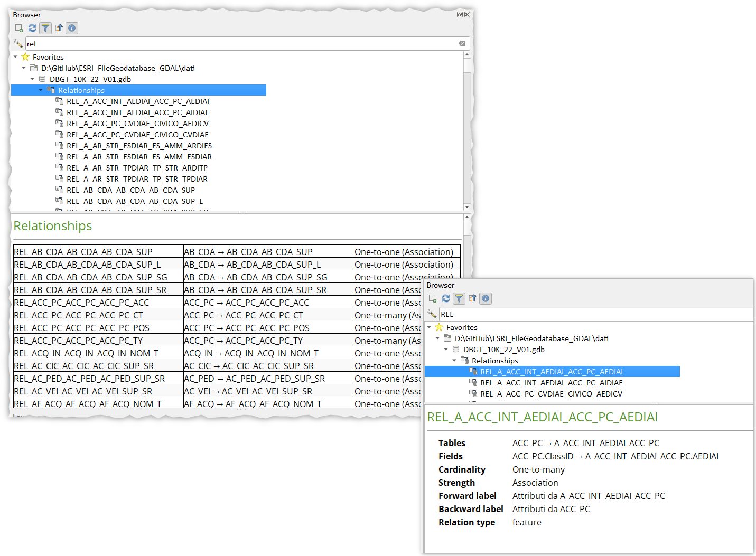Open the REL_ACC_PC_ACC_PC_ACC_PC_CT link
The height and width of the screenshot is (556, 756).
click(81, 315)
